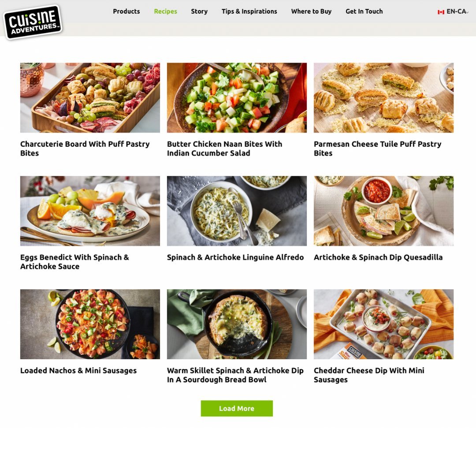The height and width of the screenshot is (476, 476).
Task: Click the Load More button
Action: (237, 408)
